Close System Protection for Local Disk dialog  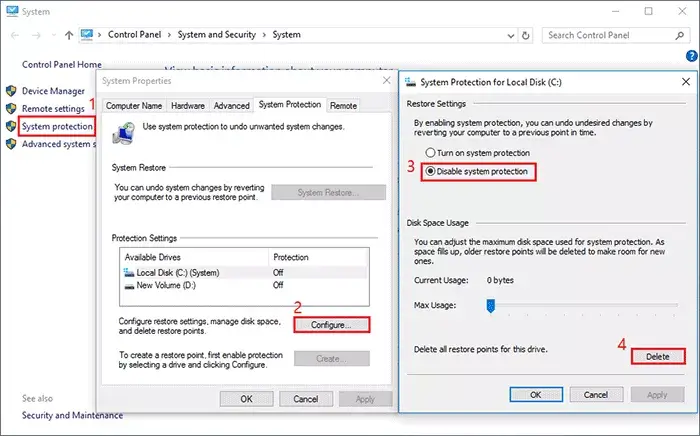point(686,82)
